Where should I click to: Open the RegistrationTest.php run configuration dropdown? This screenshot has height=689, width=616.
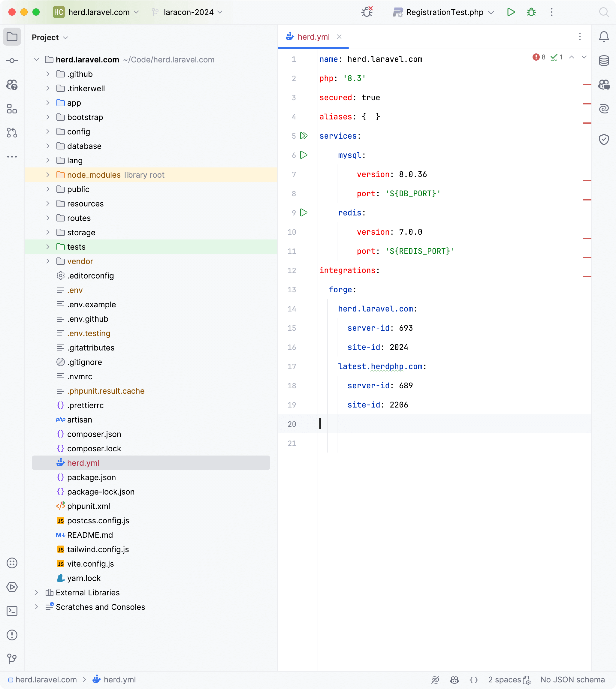click(491, 12)
